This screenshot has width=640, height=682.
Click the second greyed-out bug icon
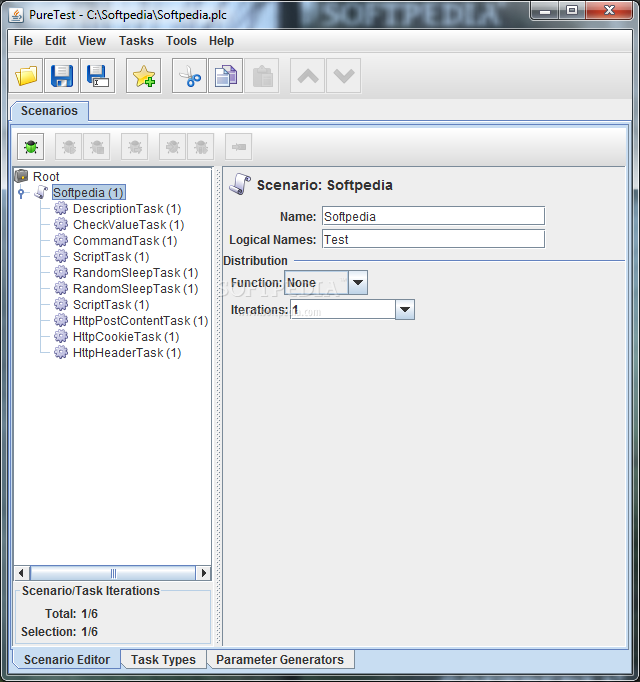point(97,147)
